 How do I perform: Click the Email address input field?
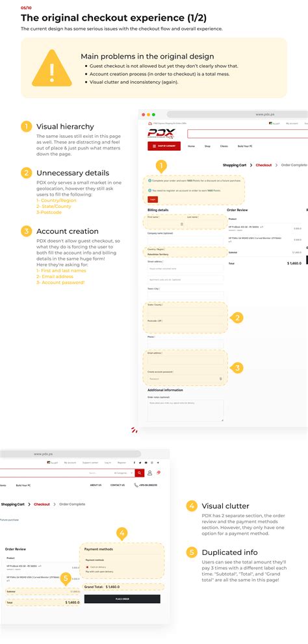pyautogui.click(x=185, y=360)
